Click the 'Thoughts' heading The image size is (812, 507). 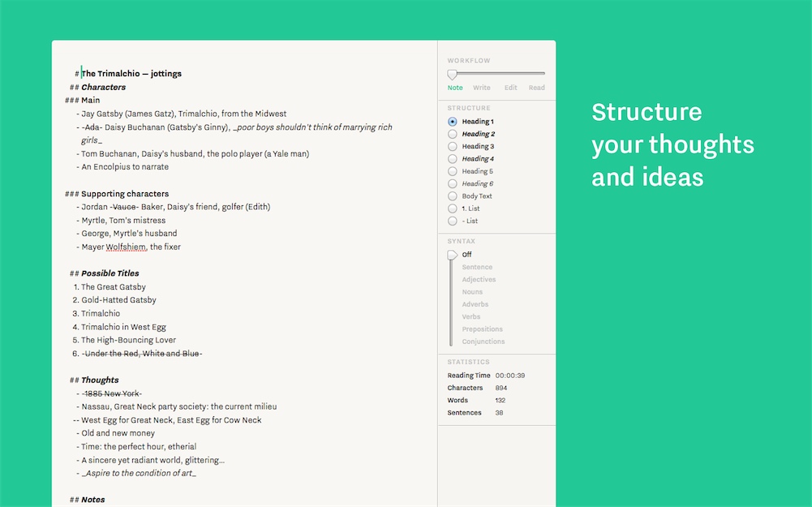pos(100,380)
